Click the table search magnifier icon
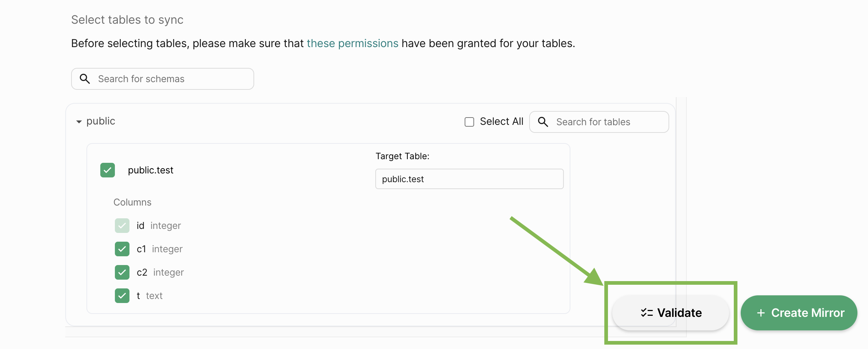Image resolution: width=868 pixels, height=349 pixels. [543, 122]
